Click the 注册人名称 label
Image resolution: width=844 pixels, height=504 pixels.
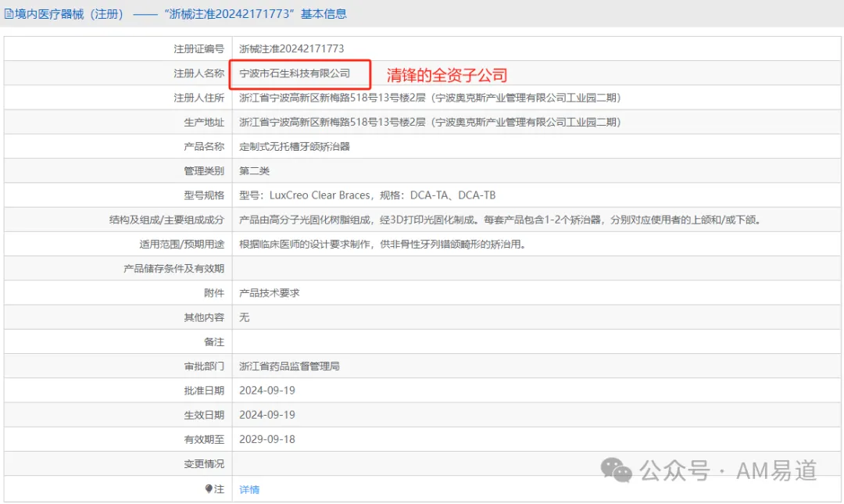pyautogui.click(x=198, y=73)
